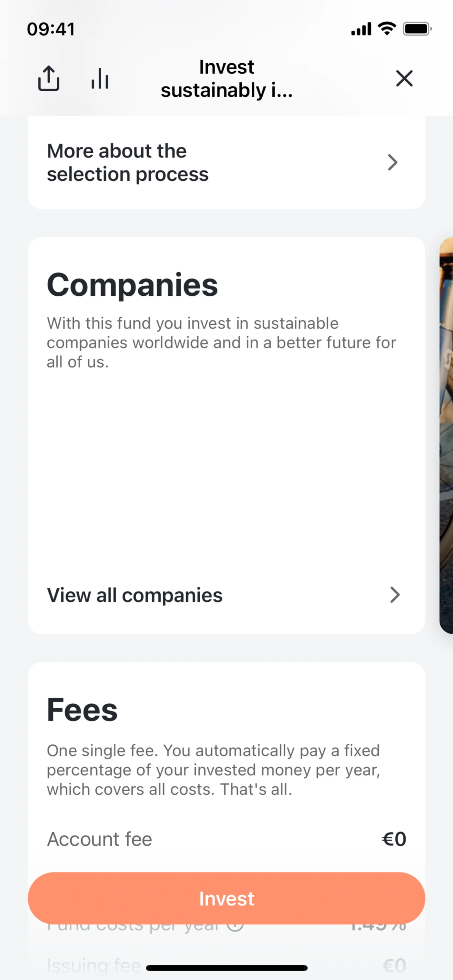
Task: Select the Account fee label
Action: (99, 839)
